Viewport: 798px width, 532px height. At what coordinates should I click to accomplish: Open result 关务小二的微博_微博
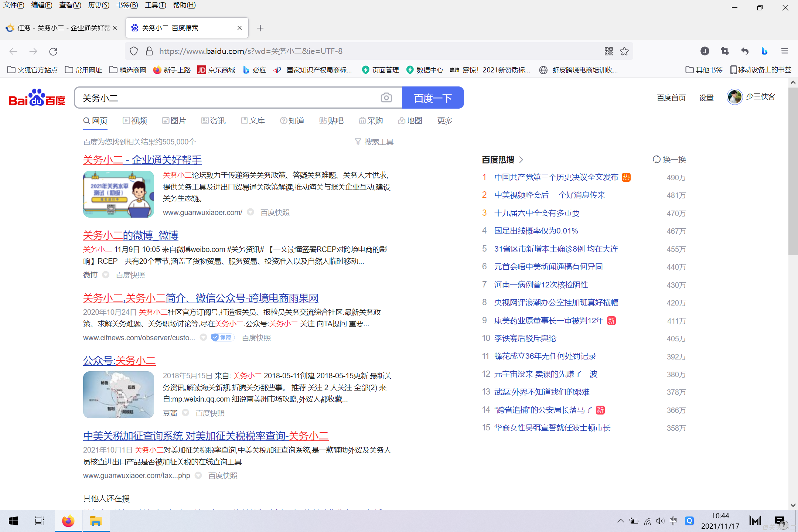131,235
